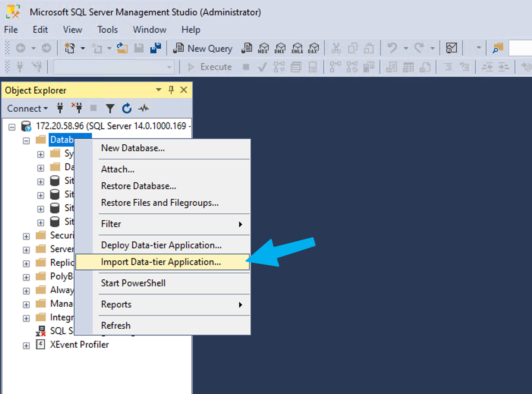The width and height of the screenshot is (532, 394).
Task: Click Disconnect icon in Object Explorer
Action: [77, 108]
